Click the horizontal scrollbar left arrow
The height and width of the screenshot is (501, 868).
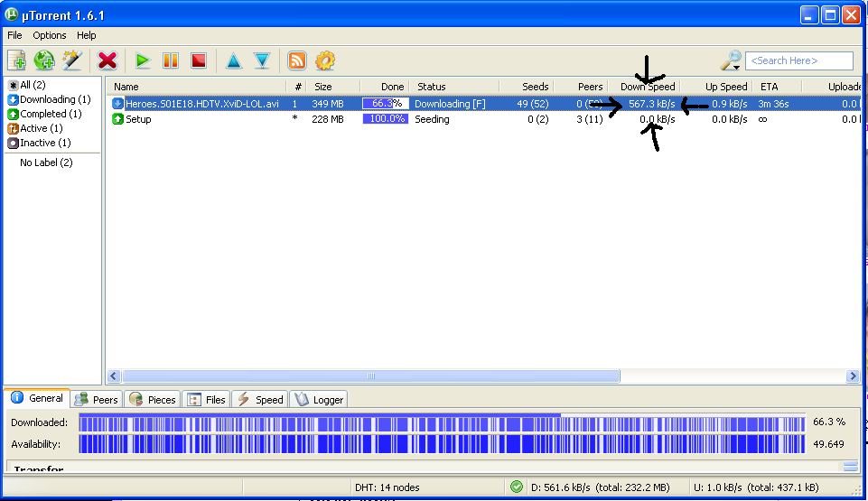(114, 376)
